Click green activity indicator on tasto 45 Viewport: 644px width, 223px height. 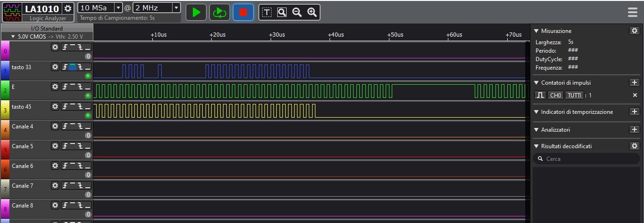click(88, 116)
